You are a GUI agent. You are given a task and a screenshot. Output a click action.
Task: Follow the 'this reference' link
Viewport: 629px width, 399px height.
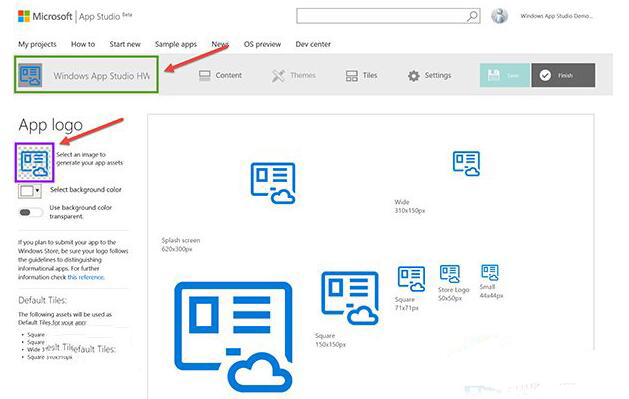coord(86,277)
